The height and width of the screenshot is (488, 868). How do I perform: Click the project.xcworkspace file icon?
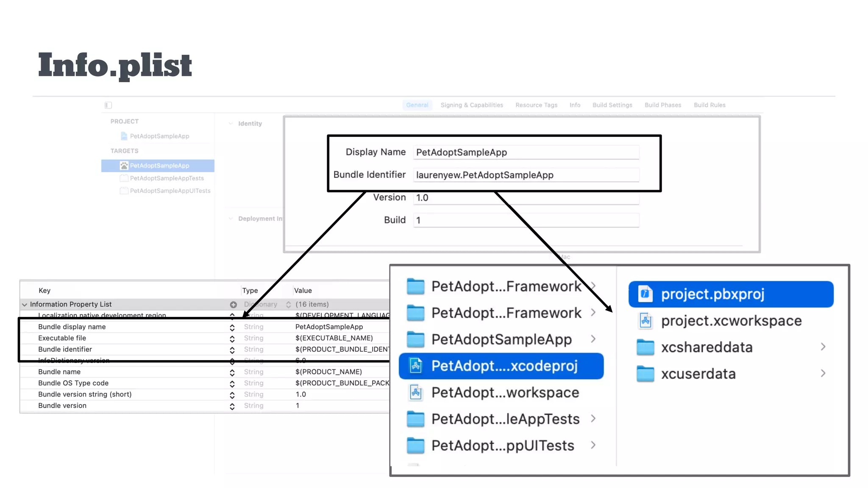tap(645, 321)
